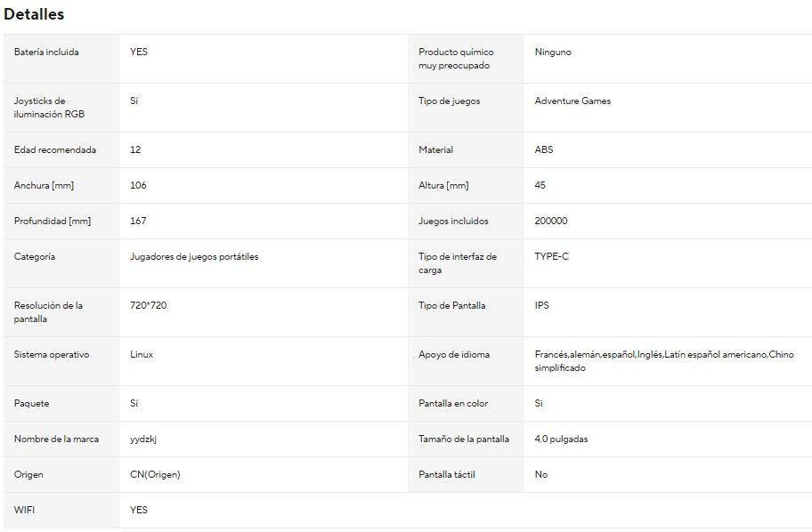Click the Juegos incluidos value 200000
The height and width of the screenshot is (532, 812).
551,221
